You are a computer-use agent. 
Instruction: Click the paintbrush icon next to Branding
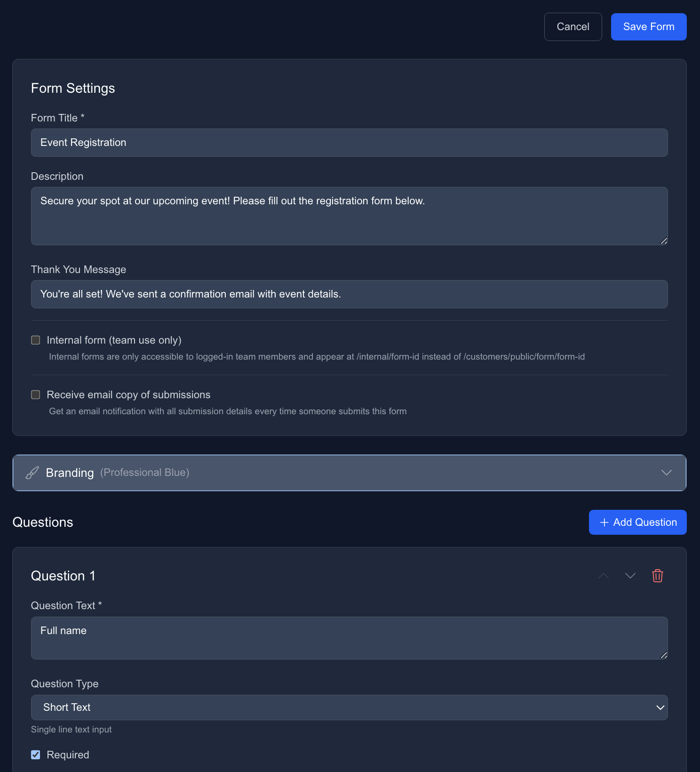click(x=32, y=473)
